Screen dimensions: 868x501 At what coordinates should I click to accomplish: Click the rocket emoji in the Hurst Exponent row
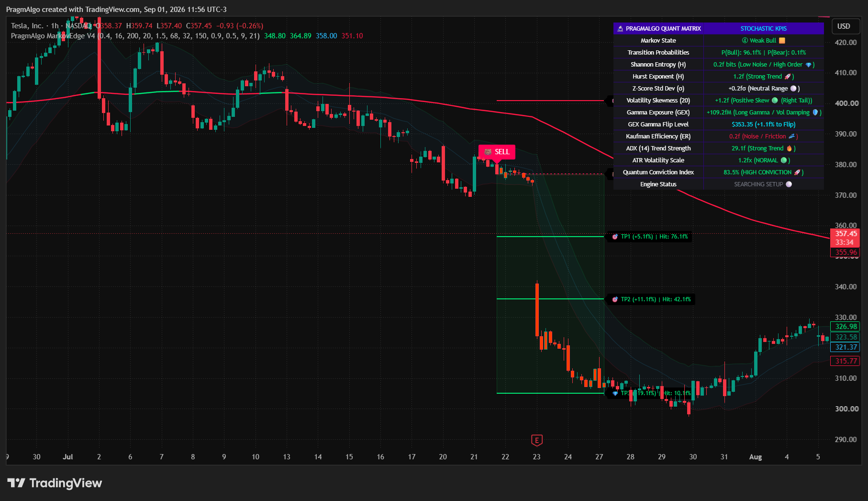(788, 77)
